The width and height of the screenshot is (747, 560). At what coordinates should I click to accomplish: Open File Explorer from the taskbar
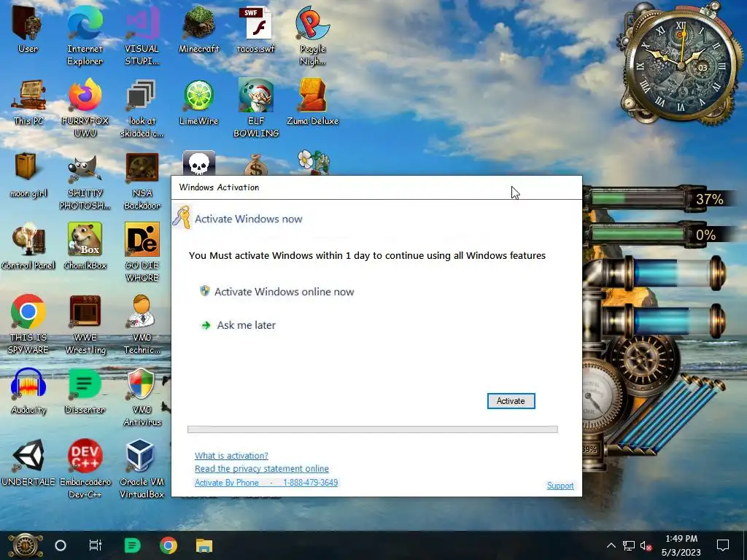pos(204,545)
